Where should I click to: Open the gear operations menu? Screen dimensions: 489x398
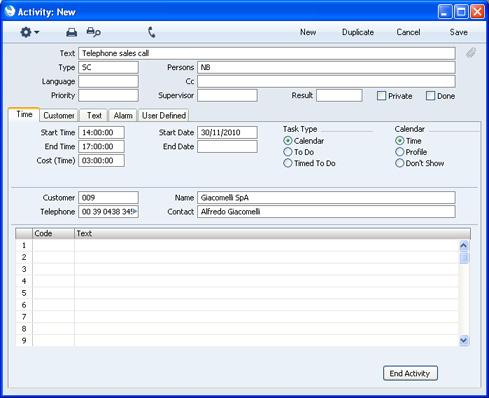(x=29, y=32)
